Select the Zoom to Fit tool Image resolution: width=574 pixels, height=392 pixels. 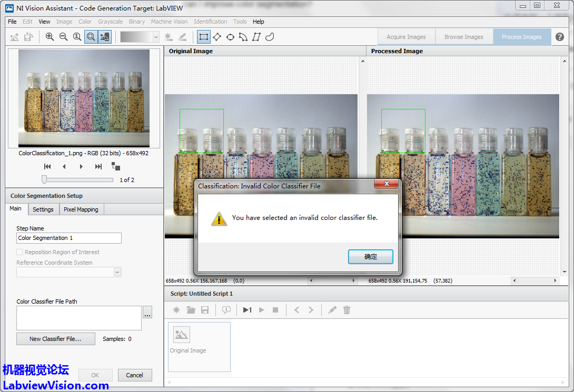(x=91, y=37)
